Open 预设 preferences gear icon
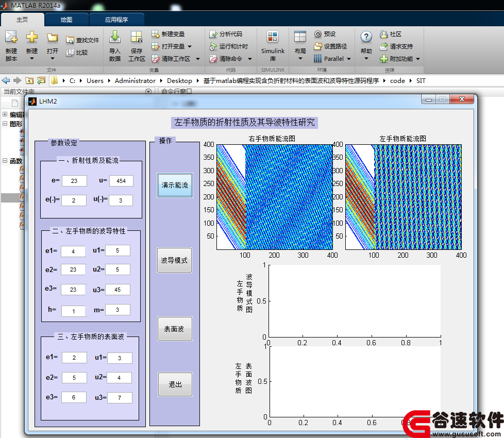The width and height of the screenshot is (504, 438). pyautogui.click(x=318, y=34)
